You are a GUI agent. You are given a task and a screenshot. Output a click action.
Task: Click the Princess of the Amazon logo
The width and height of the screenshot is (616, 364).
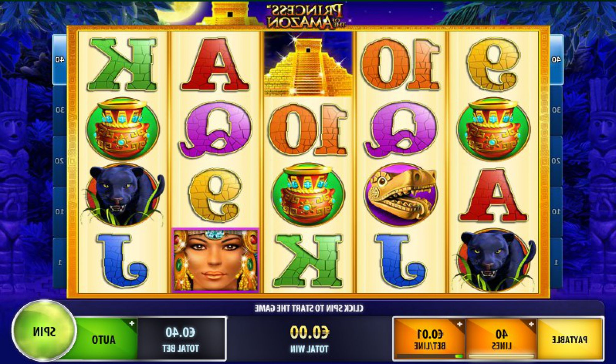(305, 16)
